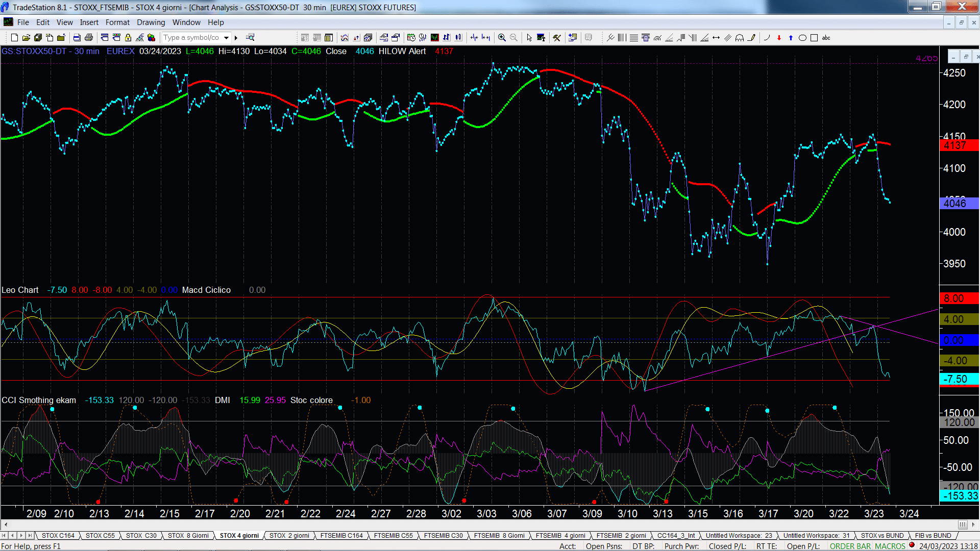Click the compress bar spacing icon
980x551 pixels.
pyautogui.click(x=474, y=38)
